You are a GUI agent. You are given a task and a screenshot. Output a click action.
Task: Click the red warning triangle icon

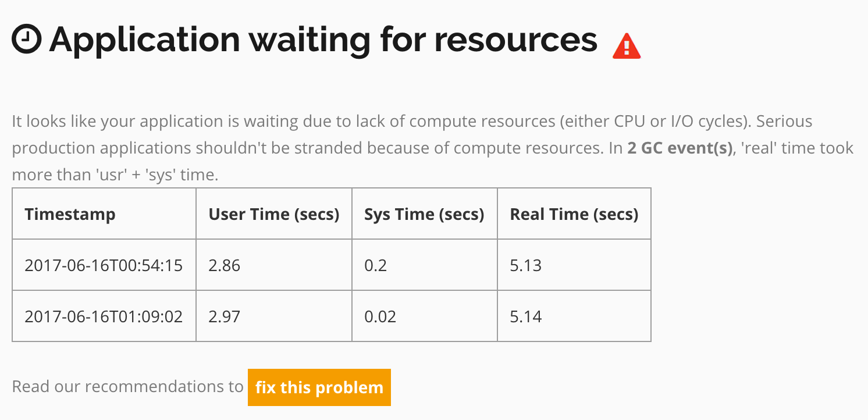click(627, 46)
